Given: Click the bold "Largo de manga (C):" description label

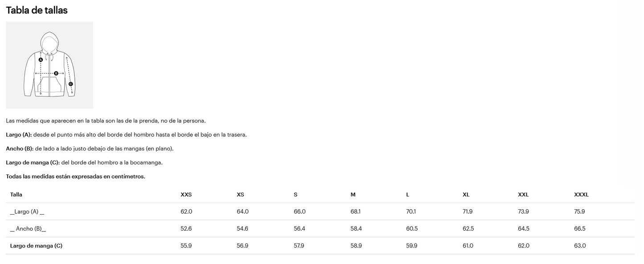Looking at the screenshot, I should click(x=33, y=162).
